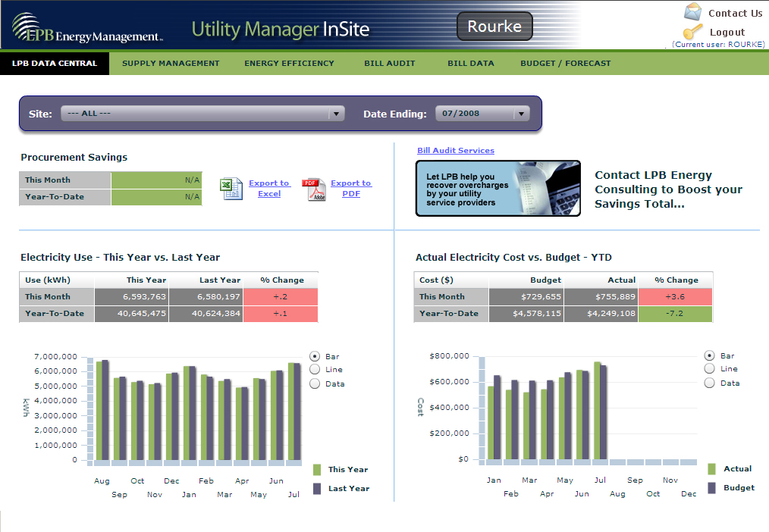The image size is (769, 532).
Task: Open the Site dropdown showing ALL
Action: (202, 113)
